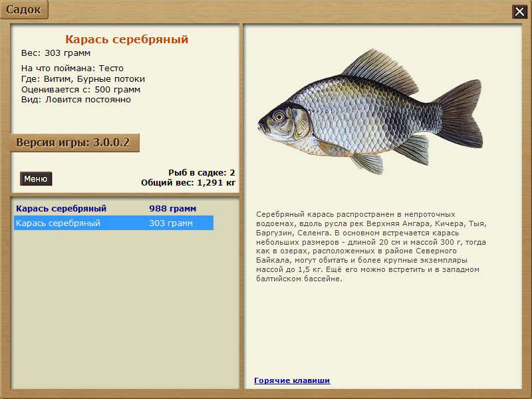The image size is (532, 399).
Task: Click the Садок title tab
Action: (x=24, y=10)
